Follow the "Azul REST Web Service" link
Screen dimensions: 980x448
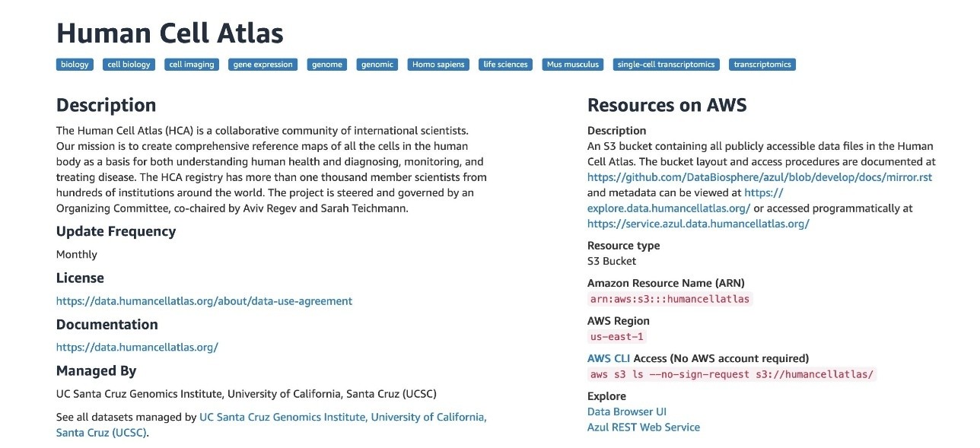pyautogui.click(x=644, y=427)
